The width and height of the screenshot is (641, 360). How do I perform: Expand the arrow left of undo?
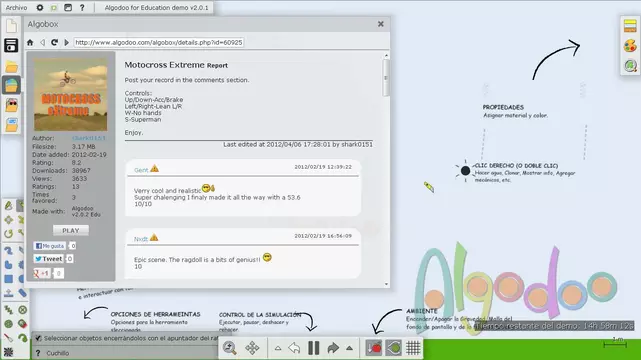pyautogui.click(x=278, y=348)
